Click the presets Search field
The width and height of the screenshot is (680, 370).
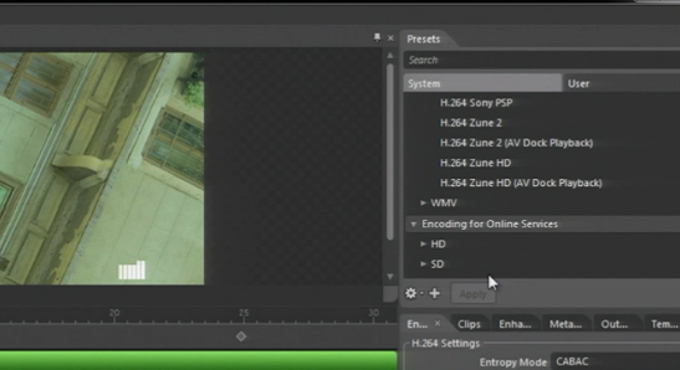click(542, 60)
